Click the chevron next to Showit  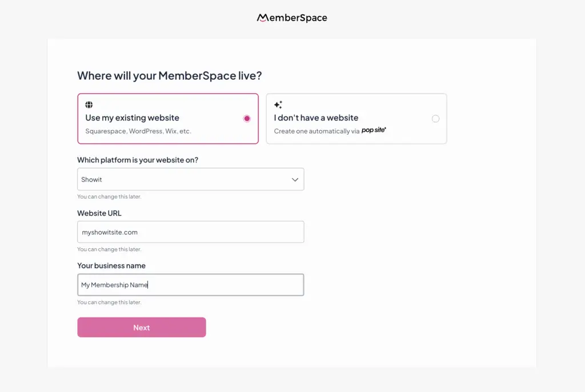point(295,179)
